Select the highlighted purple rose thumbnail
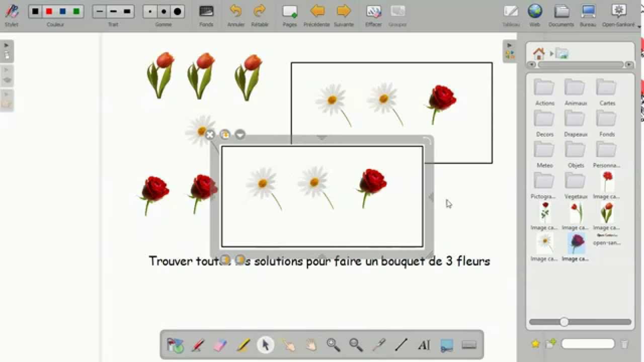Image resolution: width=644 pixels, height=362 pixels. point(576,244)
